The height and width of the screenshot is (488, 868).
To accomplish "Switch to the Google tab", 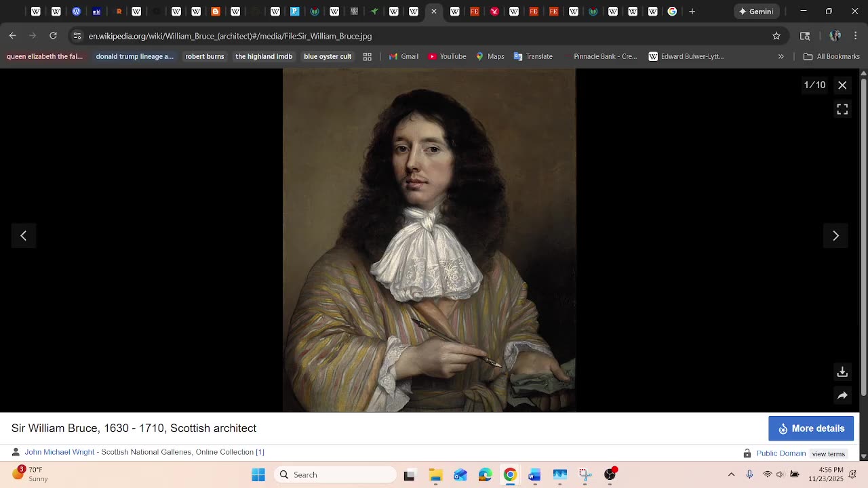I will (672, 12).
